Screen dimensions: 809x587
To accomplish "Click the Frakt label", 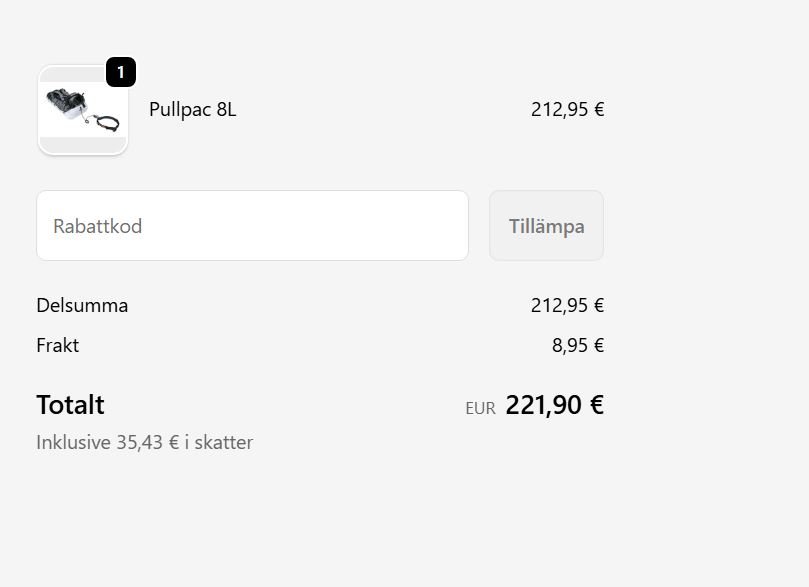I will click(57, 346).
